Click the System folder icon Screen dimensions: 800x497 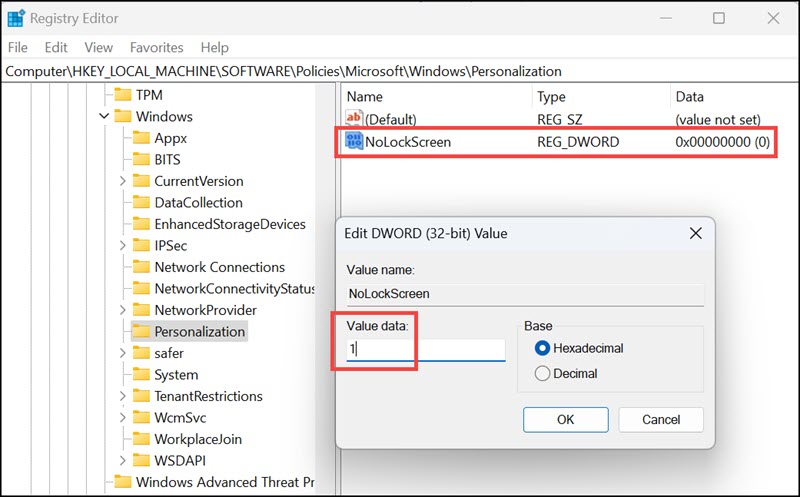(141, 375)
